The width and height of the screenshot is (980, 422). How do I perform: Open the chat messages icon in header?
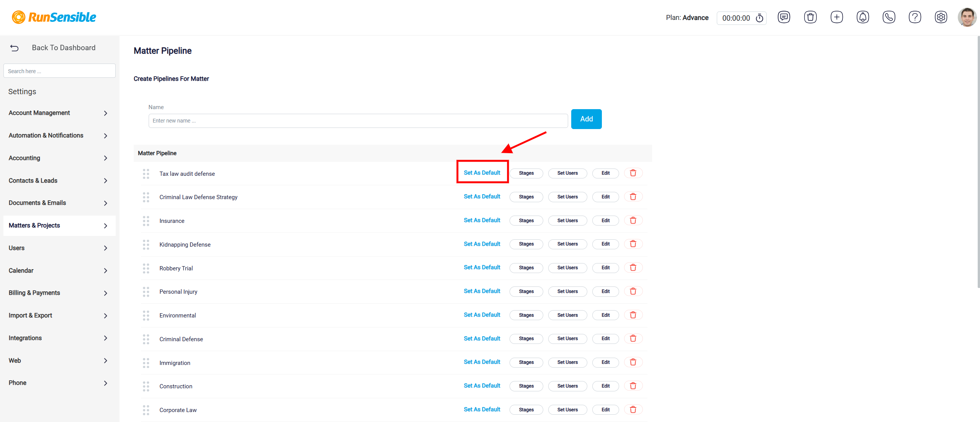pyautogui.click(x=784, y=17)
